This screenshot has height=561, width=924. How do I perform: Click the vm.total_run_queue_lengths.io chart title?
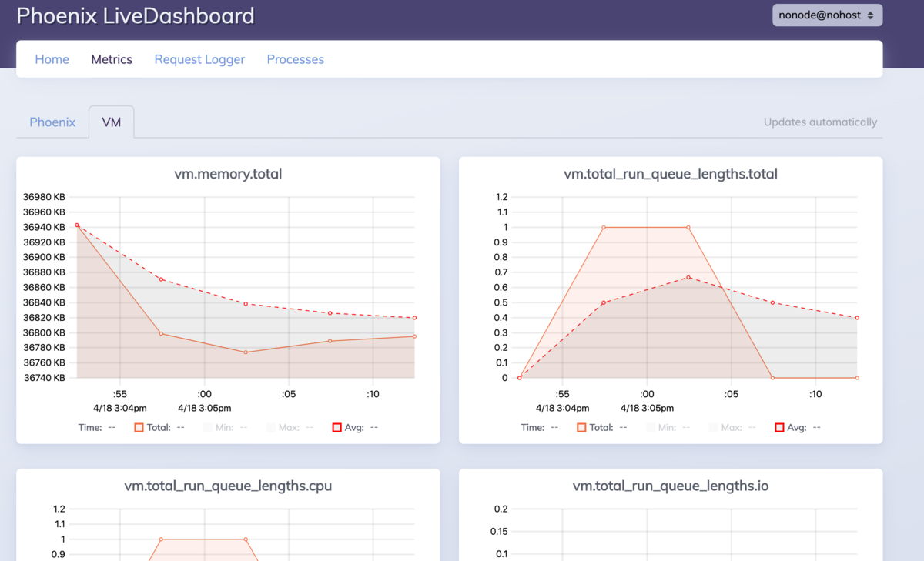671,486
